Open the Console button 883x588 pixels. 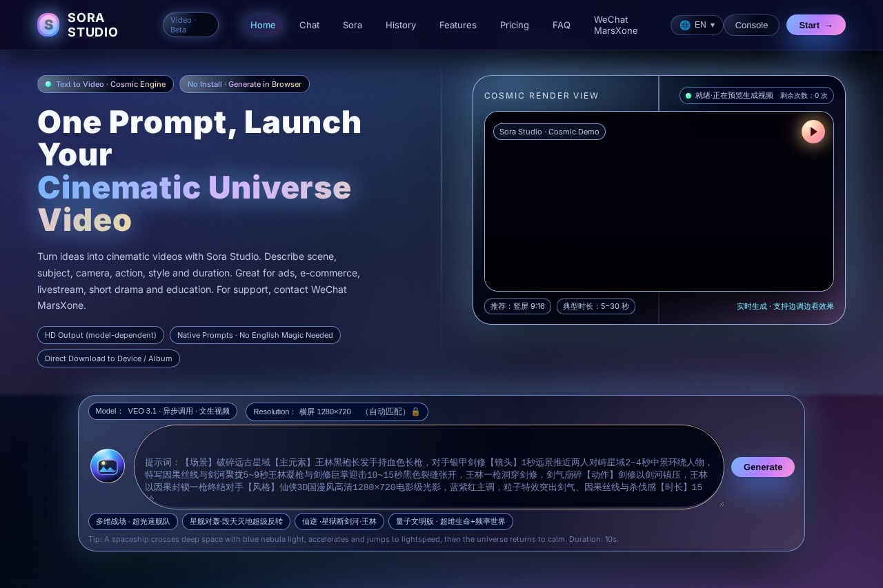tap(751, 25)
